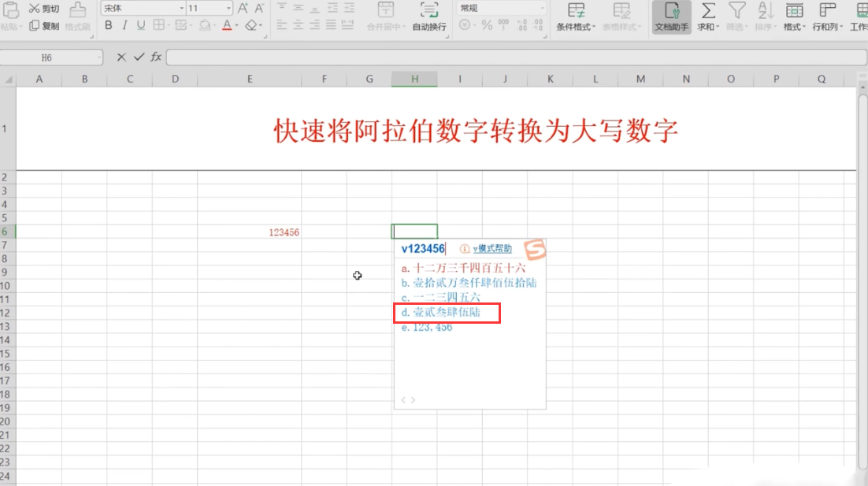This screenshot has height=486, width=868.
Task: Click the currency format icon
Action: 465,25
